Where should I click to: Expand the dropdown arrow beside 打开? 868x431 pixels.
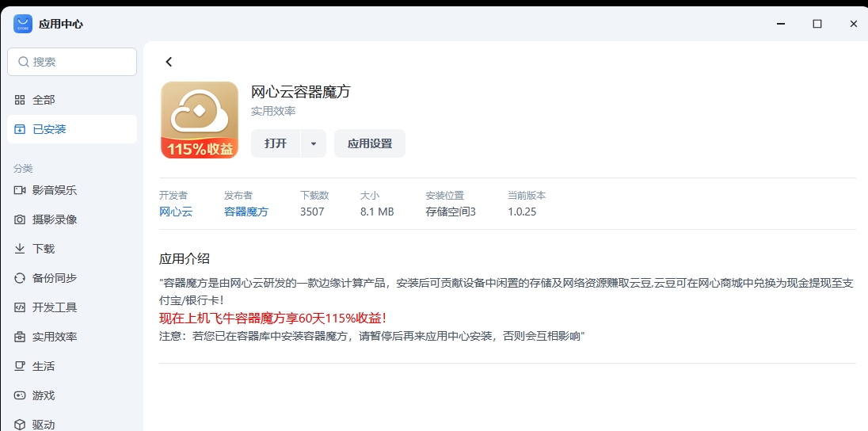coord(314,143)
